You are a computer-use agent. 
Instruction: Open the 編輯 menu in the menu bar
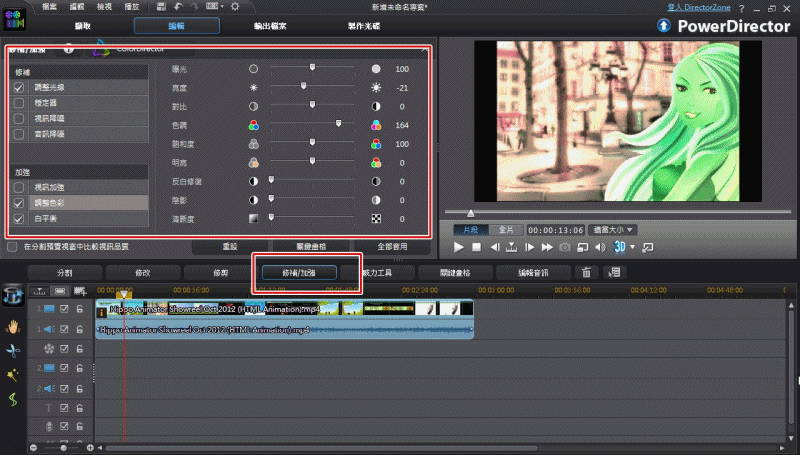coord(77,7)
